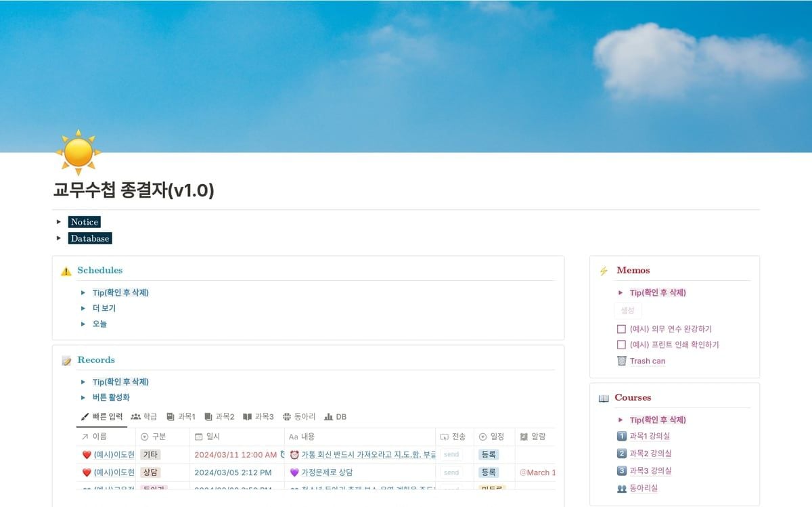Click the heart icon in the 상담 row
812x507 pixels.
pyautogui.click(x=87, y=472)
